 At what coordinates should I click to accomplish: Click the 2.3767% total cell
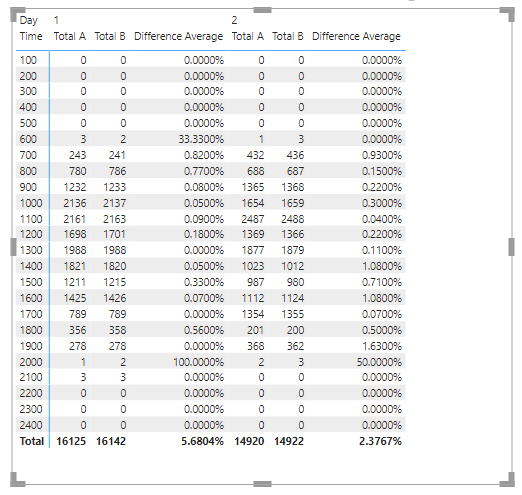(380, 441)
